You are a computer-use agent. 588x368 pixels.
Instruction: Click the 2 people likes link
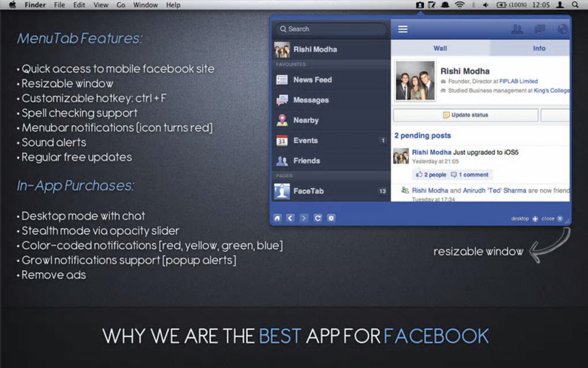(x=431, y=175)
